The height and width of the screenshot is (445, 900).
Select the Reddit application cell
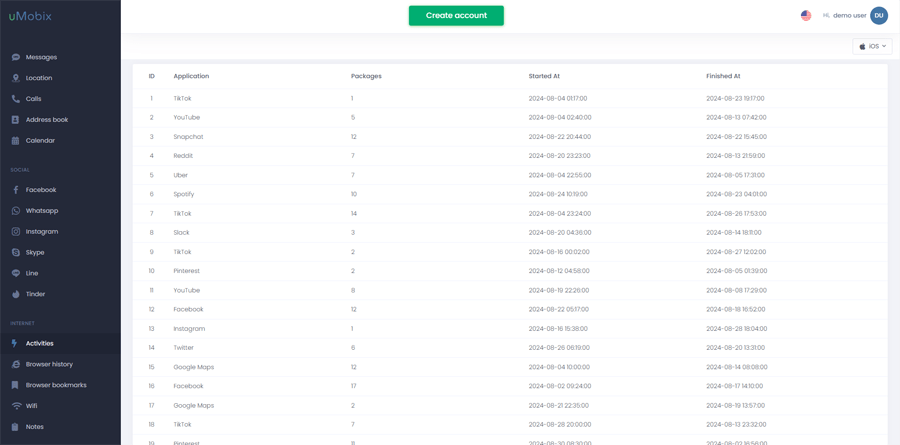pyautogui.click(x=183, y=156)
